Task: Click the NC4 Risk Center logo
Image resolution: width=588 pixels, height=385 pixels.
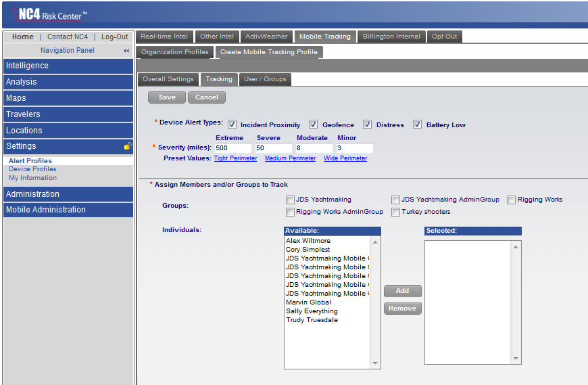Action: [49, 15]
